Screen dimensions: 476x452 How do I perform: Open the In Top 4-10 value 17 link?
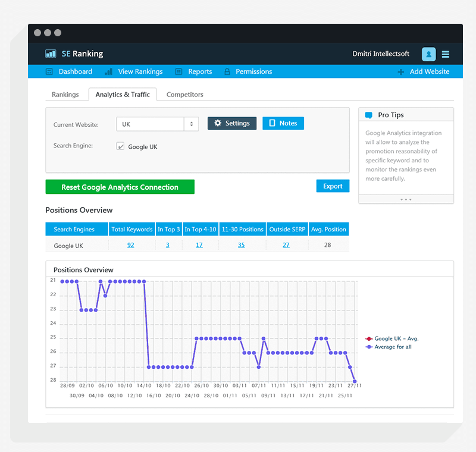[199, 245]
